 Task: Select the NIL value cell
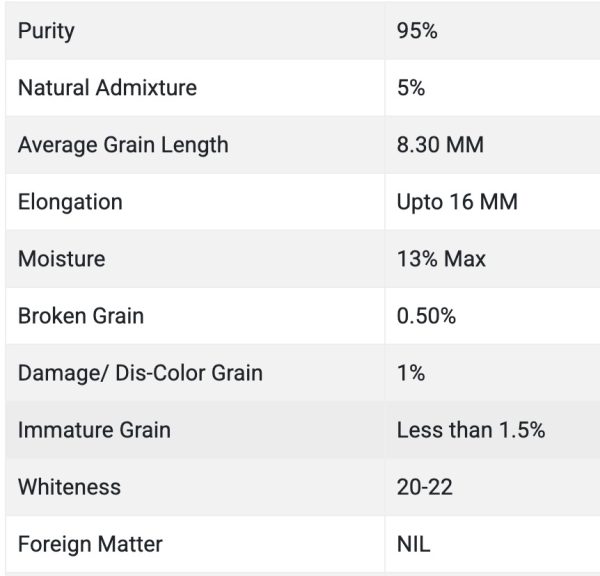[x=413, y=545]
